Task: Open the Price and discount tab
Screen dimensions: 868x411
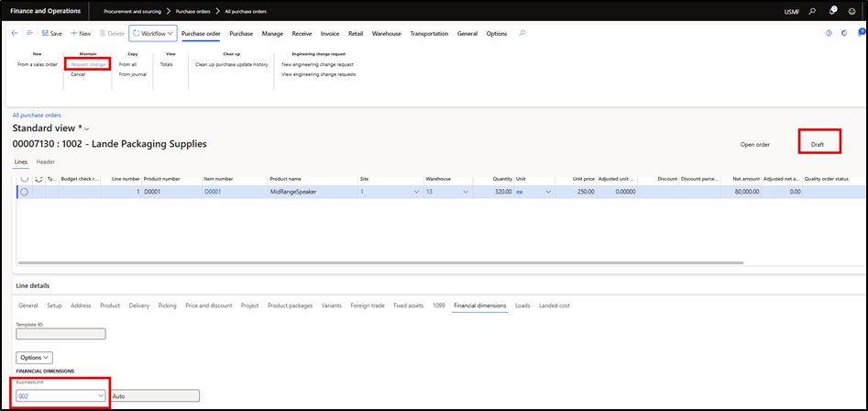Action: tap(208, 305)
